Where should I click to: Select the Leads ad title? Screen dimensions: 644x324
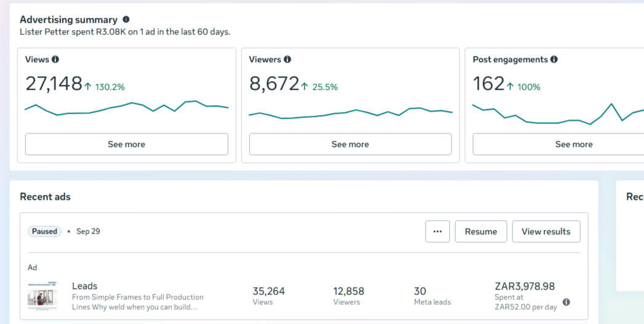(85, 286)
